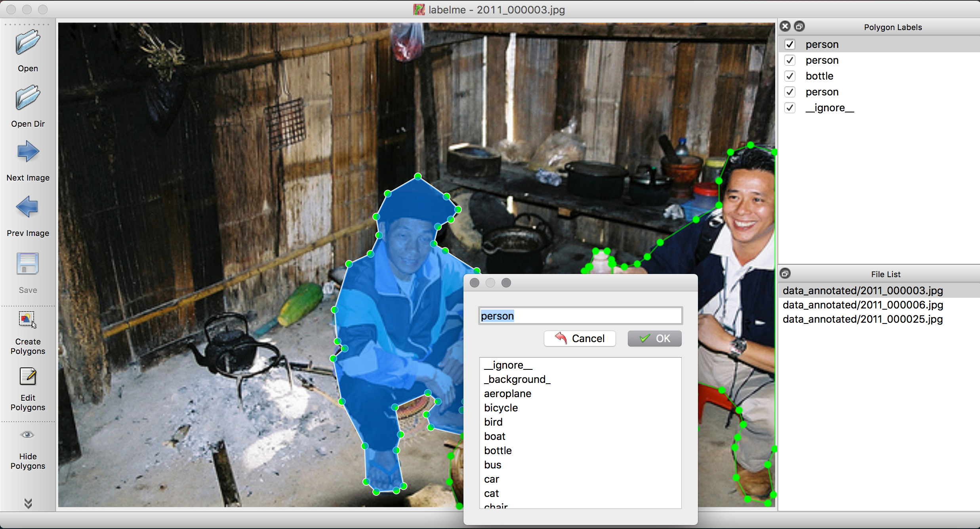Float the Polygon Labels panel
This screenshot has height=529, width=980.
pyautogui.click(x=799, y=27)
